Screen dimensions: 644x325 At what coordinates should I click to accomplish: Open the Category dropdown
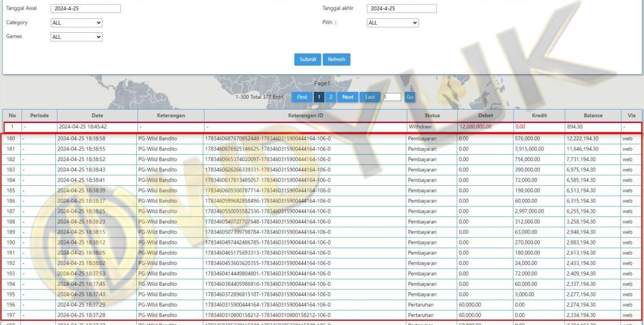point(76,23)
